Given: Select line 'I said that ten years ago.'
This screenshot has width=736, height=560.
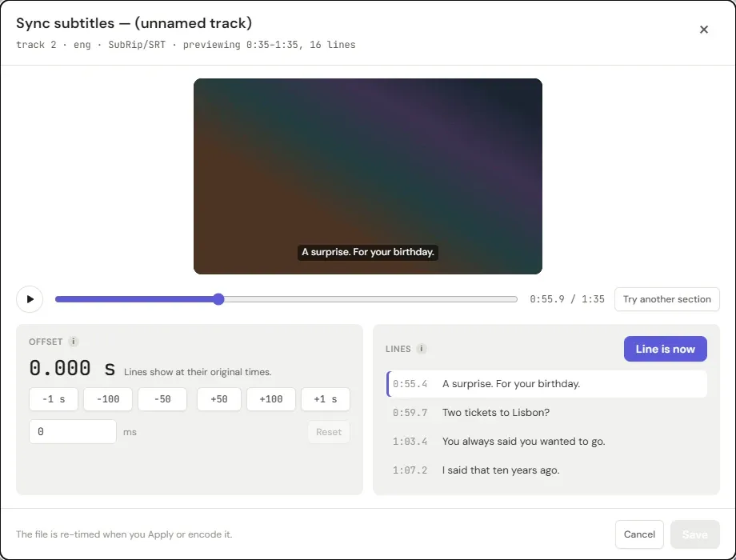Looking at the screenshot, I should pyautogui.click(x=547, y=470).
